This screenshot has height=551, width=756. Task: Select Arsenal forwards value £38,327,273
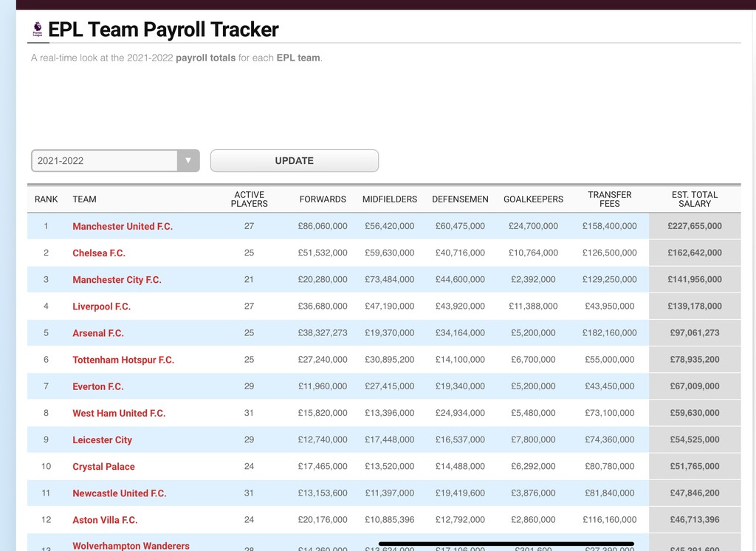pos(323,333)
